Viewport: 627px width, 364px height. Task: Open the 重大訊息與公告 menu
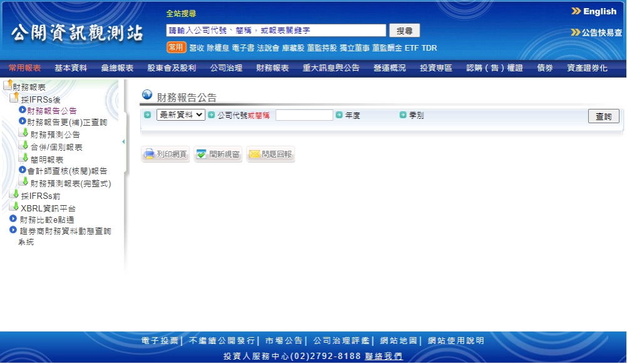click(x=331, y=67)
